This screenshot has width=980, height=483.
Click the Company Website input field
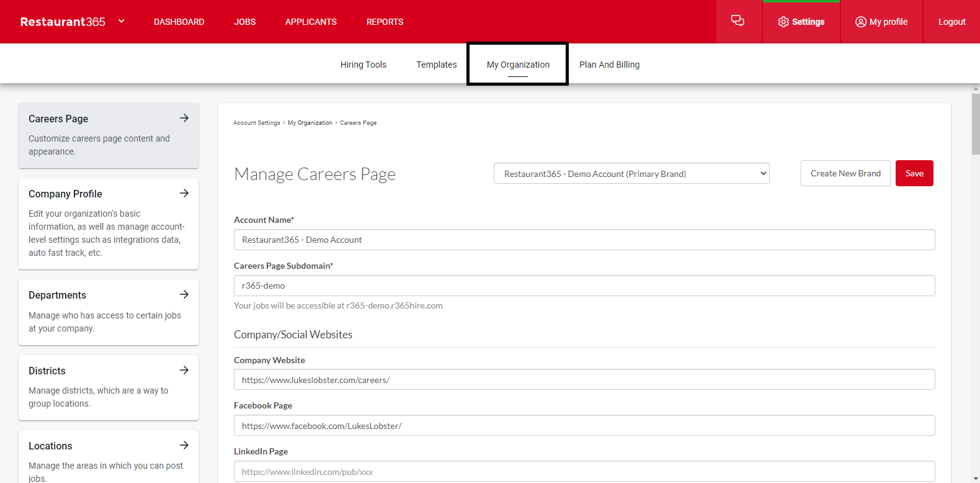584,379
